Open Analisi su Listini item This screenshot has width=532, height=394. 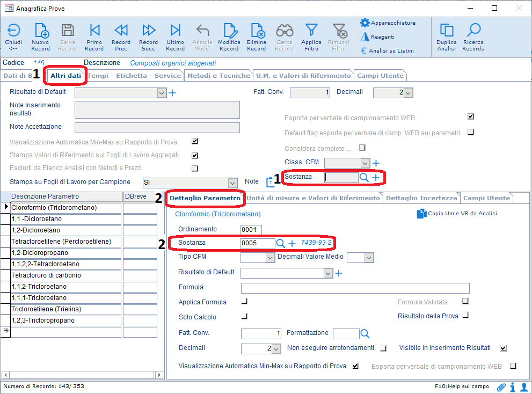point(387,50)
